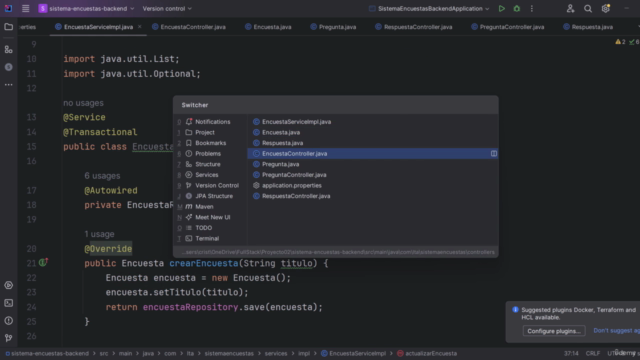Click the warnings indicator in the editor corner
This screenshot has width=640, height=360.
[620, 42]
